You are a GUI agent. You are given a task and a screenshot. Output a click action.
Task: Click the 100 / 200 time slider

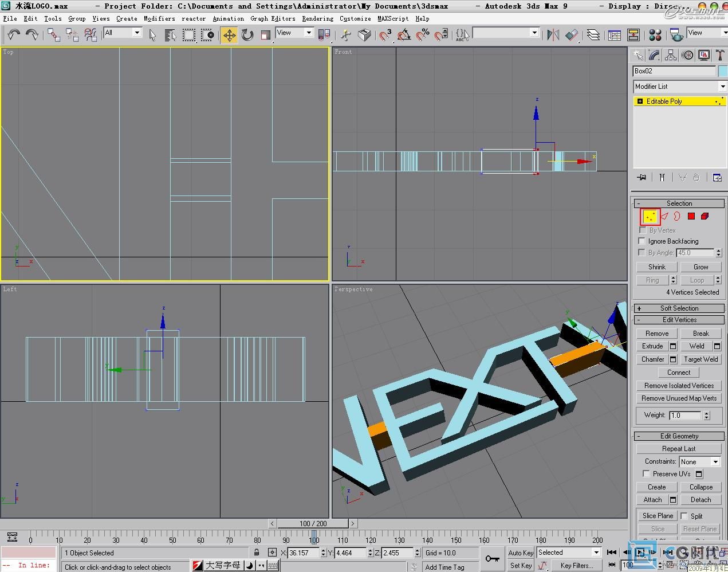[313, 523]
